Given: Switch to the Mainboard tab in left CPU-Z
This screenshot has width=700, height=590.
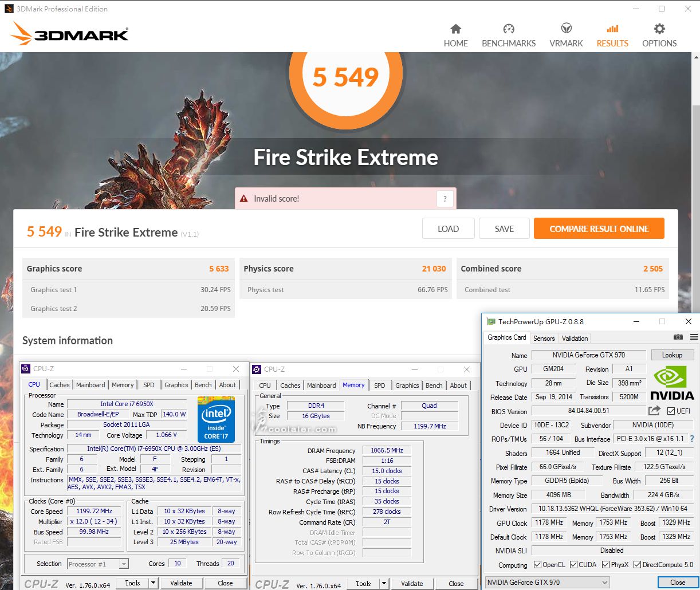Looking at the screenshot, I should tap(91, 385).
